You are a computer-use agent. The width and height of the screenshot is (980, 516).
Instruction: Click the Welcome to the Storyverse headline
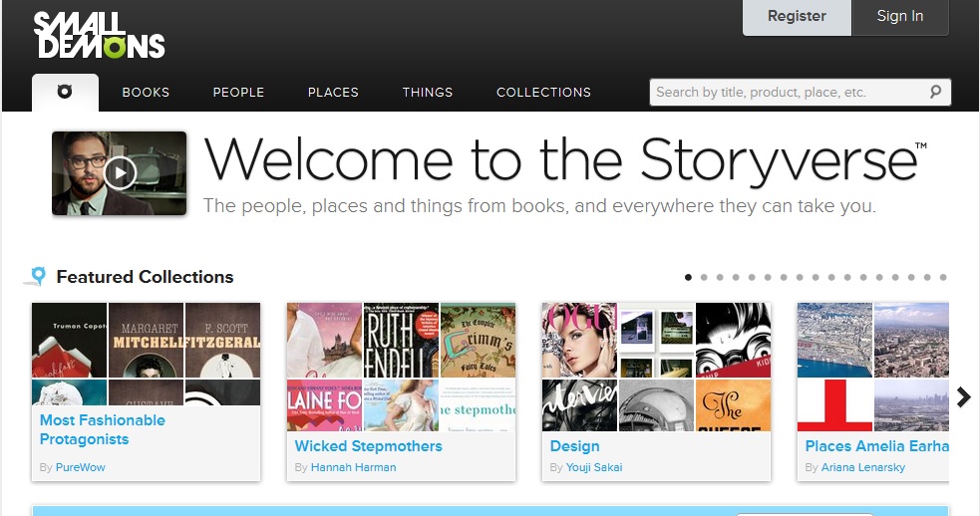pyautogui.click(x=565, y=160)
